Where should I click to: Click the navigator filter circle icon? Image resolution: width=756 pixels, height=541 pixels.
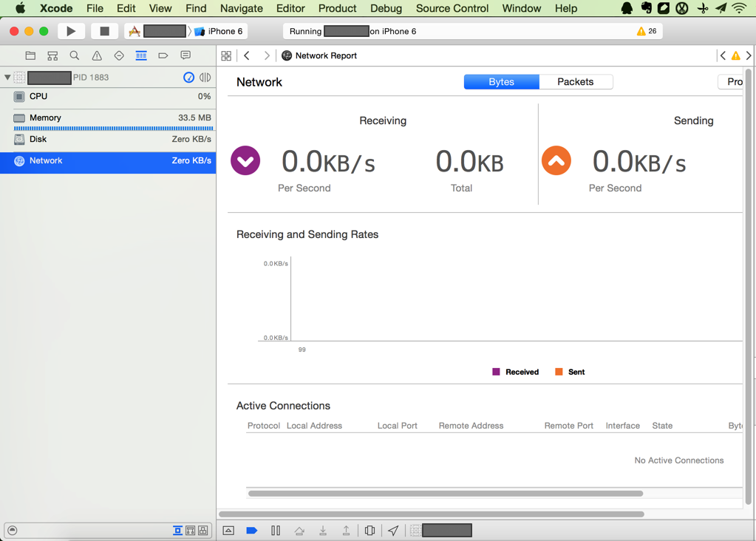coord(13,531)
